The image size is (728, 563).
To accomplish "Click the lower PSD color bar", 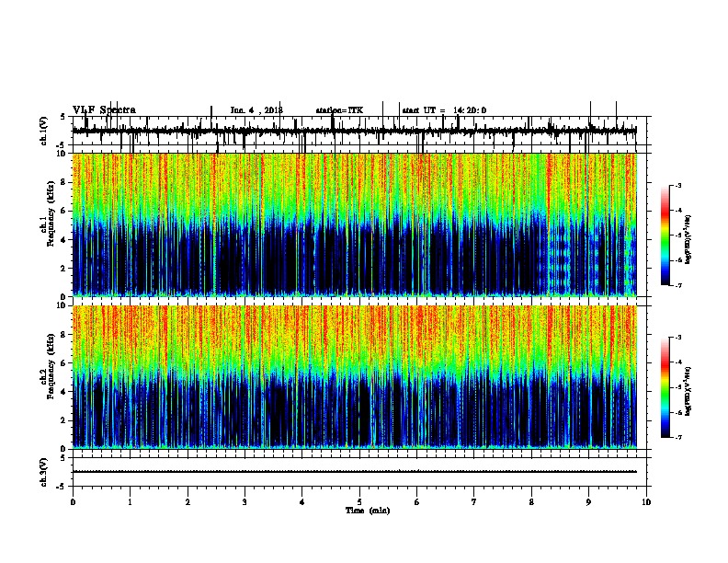I will click(665, 387).
